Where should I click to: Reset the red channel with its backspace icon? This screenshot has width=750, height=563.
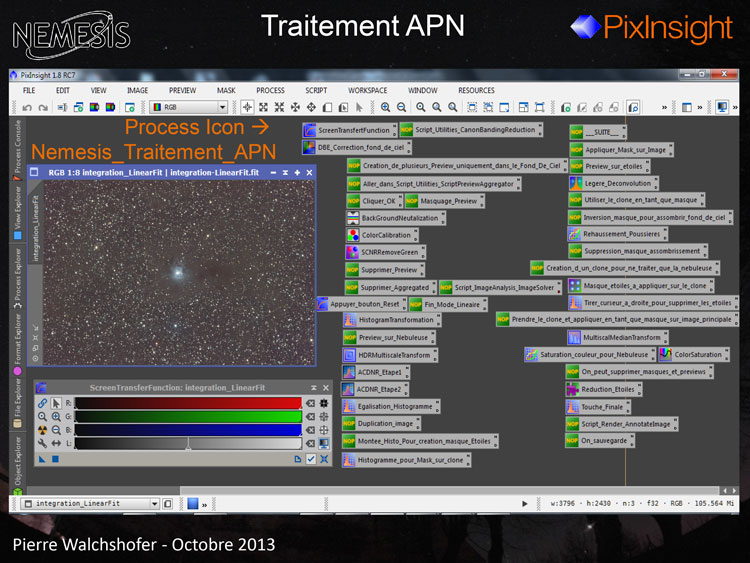click(x=310, y=403)
